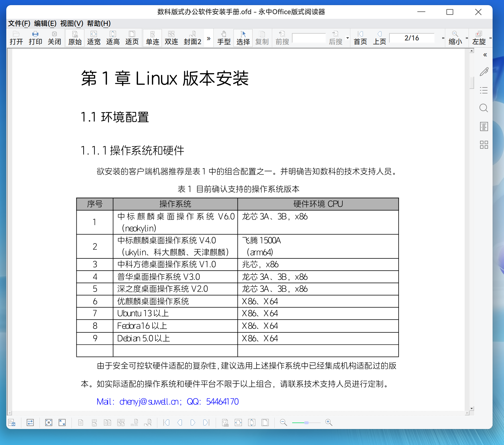Screen dimensions: 504x445
Task: Click into the search text field
Action: tap(309, 38)
